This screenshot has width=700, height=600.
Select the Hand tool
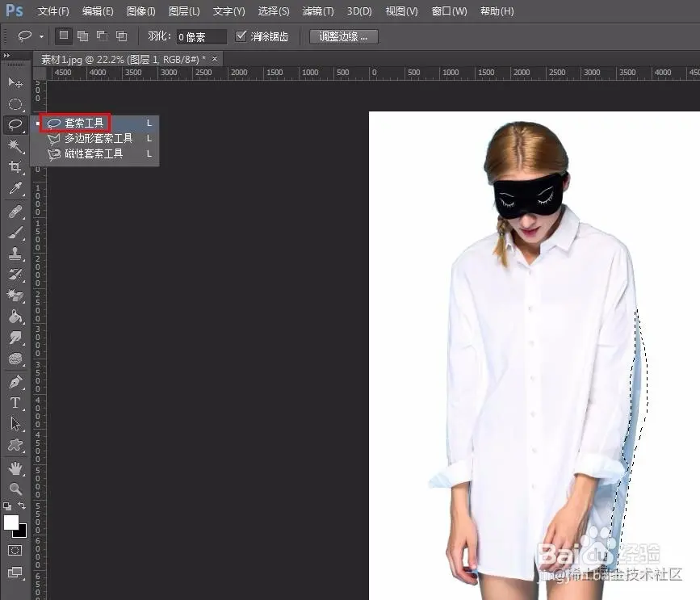pyautogui.click(x=15, y=468)
